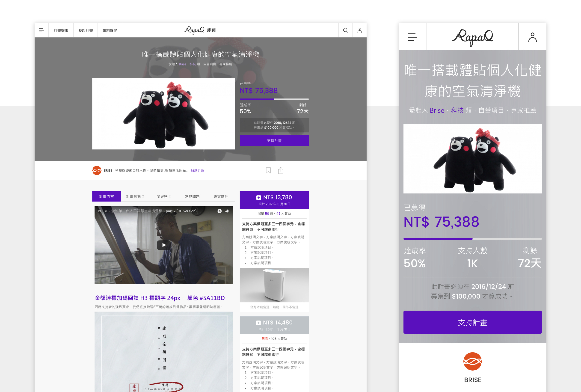
Task: Tap the mobile BRISE brand name text
Action: 473,380
